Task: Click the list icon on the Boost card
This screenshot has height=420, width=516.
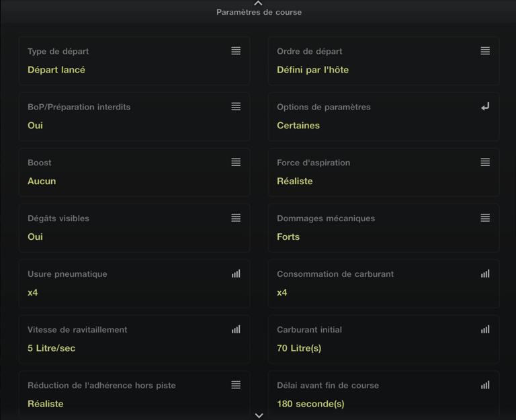Action: pos(236,162)
